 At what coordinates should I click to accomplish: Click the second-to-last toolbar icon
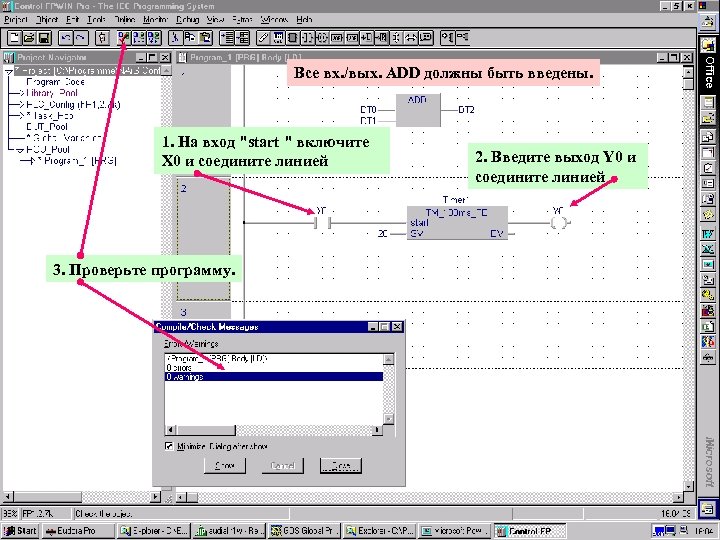click(x=448, y=38)
